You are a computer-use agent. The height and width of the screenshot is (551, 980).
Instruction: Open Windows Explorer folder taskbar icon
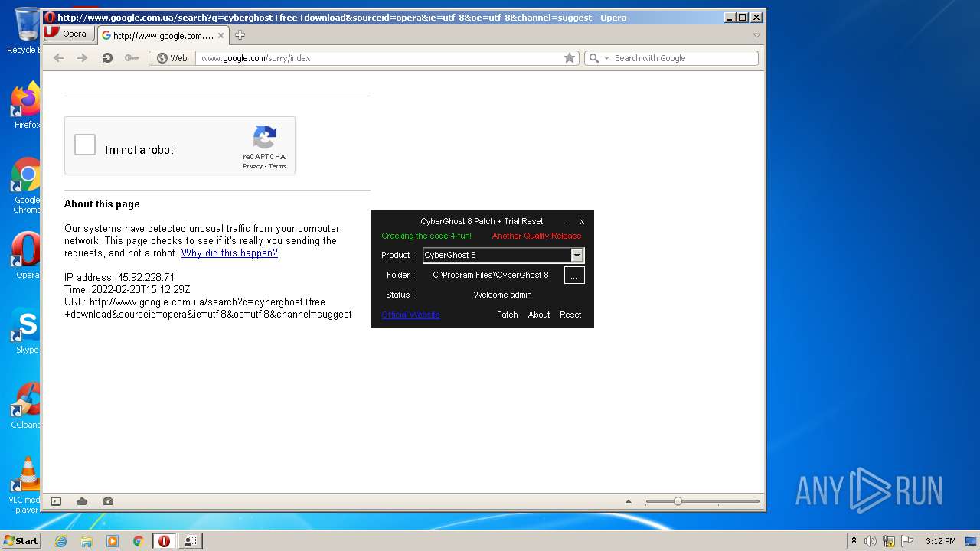87,541
